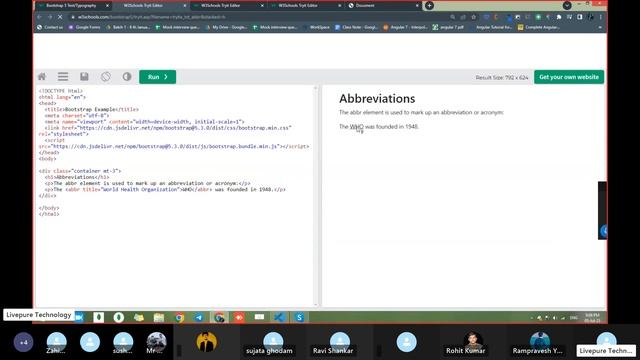Screen dimensions: 640x360
Task: Open Zoom from the taskbar
Action: coord(79,317)
